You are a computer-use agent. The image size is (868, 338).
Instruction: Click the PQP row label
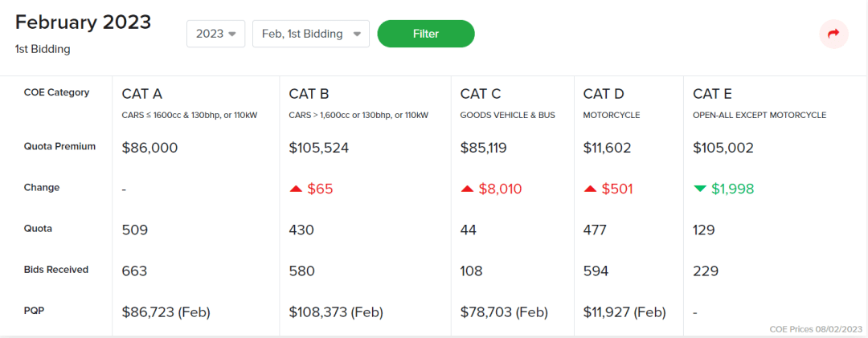35,310
